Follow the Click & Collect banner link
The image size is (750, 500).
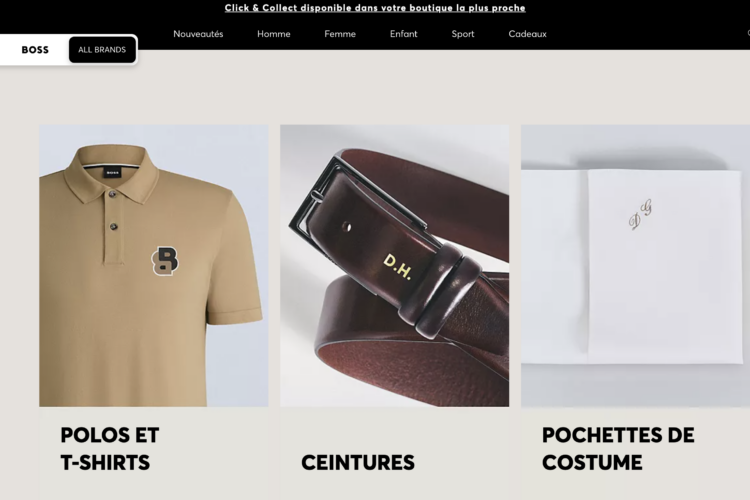pyautogui.click(x=375, y=8)
